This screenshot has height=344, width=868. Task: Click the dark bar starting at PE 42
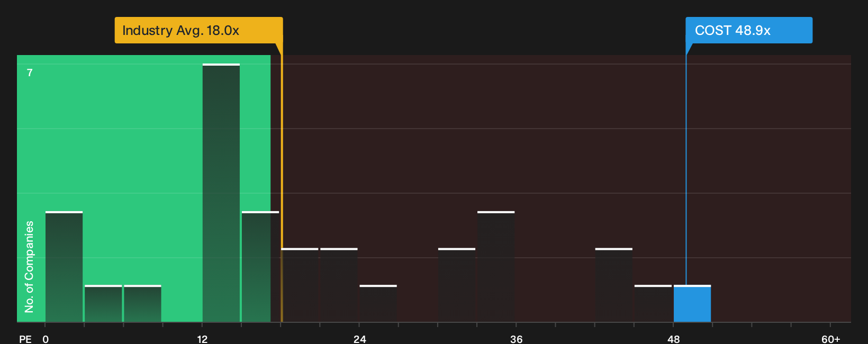[x=614, y=285]
